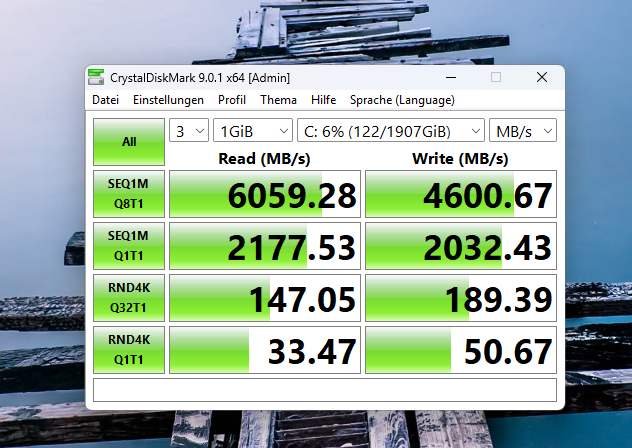This screenshot has width=632, height=448.
Task: Open the drive selector C: 6% dropdown
Action: pyautogui.click(x=391, y=130)
